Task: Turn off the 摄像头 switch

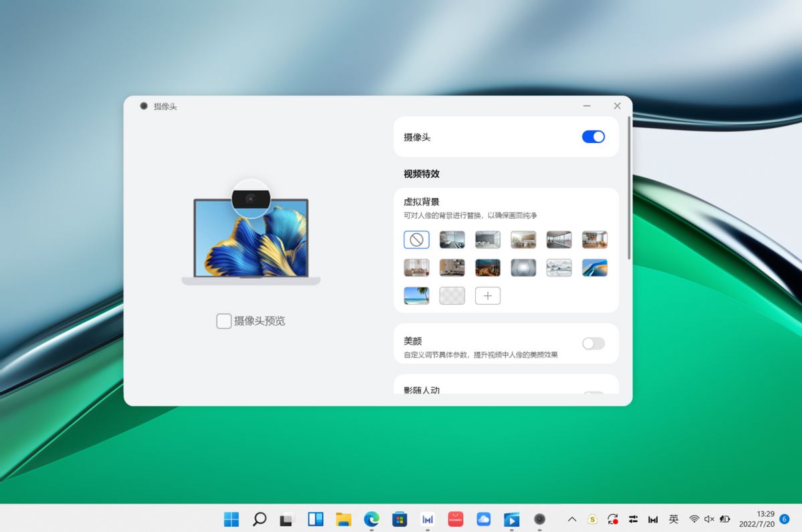Action: [593, 137]
